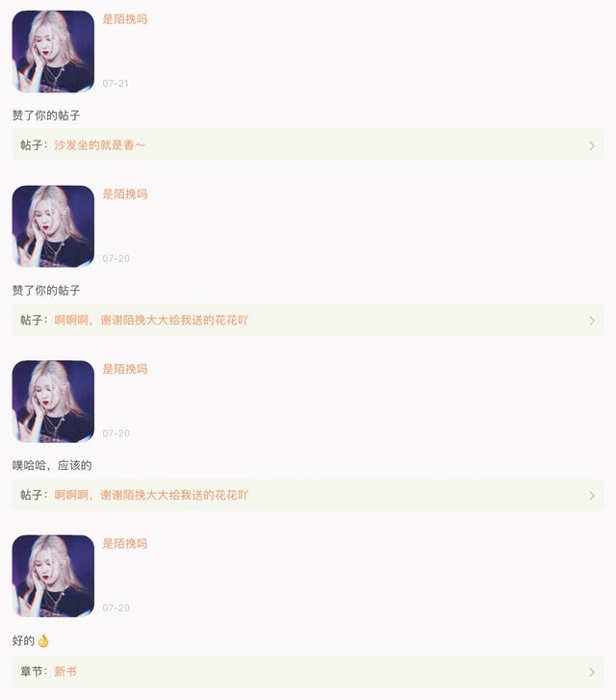Viewport: 616px width, 700px height.
Task: Expand chevron on post row under 噗哈哈
Action: pyautogui.click(x=592, y=496)
